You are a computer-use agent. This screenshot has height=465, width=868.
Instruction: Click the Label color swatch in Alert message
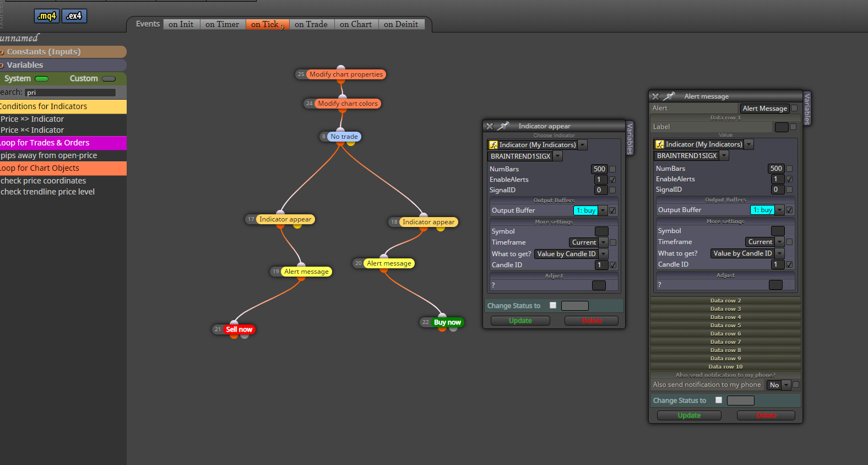[x=782, y=127]
